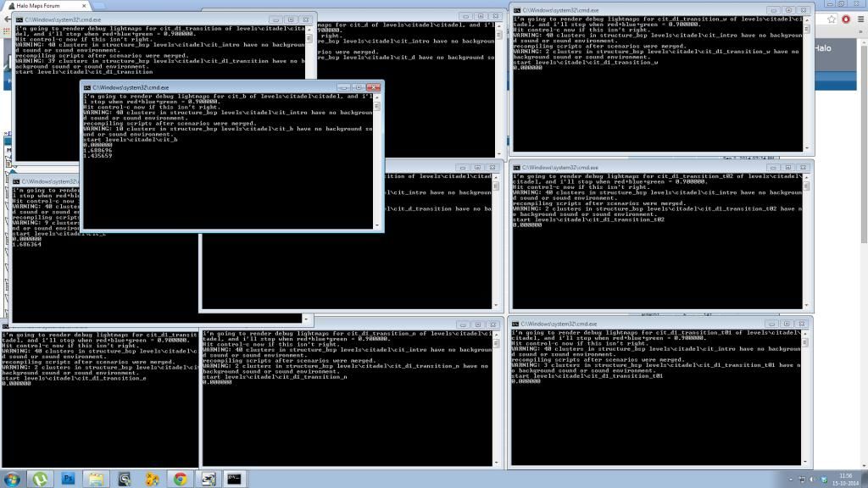Show hidden system tray icons

coord(791,480)
